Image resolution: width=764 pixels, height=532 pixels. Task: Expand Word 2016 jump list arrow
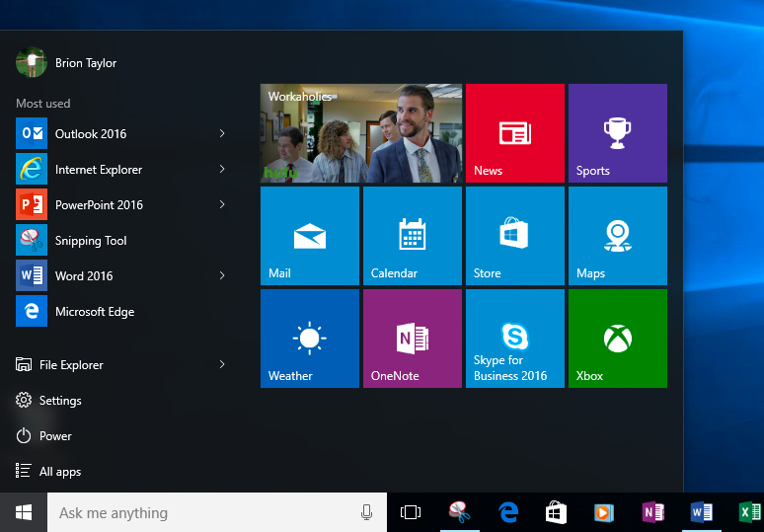tap(222, 275)
